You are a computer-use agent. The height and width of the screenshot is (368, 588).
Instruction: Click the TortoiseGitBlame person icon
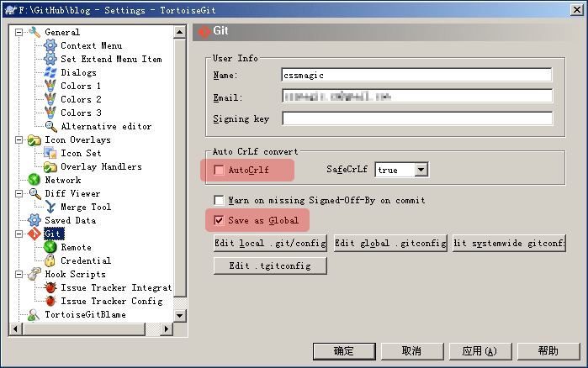pos(34,314)
